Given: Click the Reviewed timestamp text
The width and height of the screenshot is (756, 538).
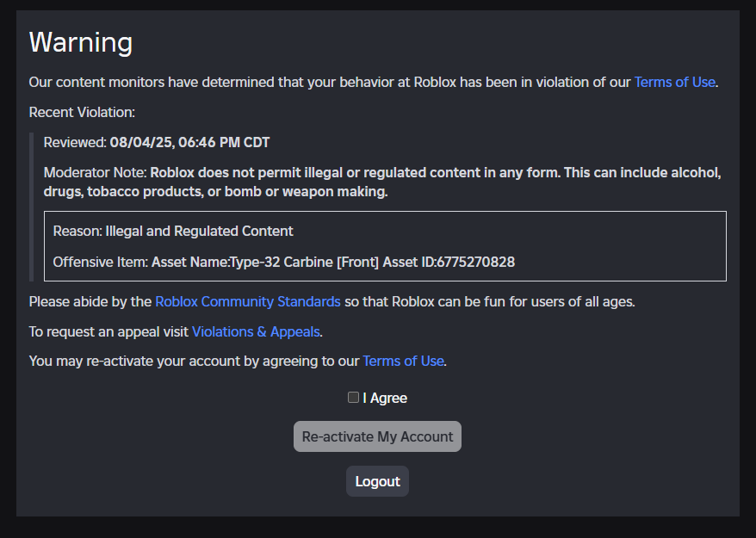Looking at the screenshot, I should [155, 142].
